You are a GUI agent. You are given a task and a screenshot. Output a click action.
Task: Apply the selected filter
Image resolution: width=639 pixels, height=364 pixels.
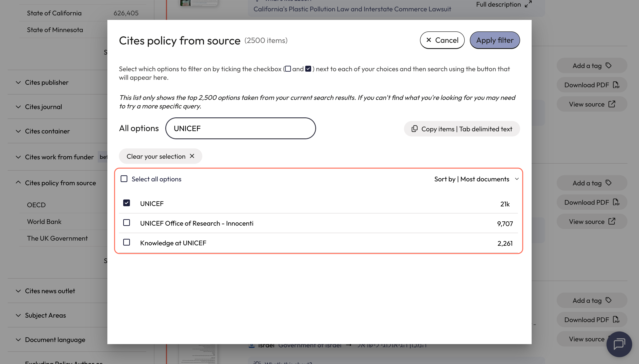pyautogui.click(x=495, y=40)
